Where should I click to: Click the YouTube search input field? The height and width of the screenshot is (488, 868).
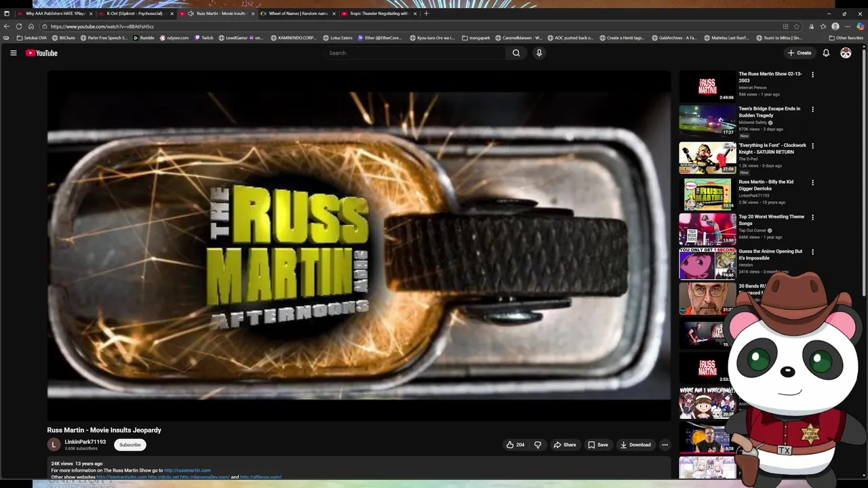coord(415,53)
